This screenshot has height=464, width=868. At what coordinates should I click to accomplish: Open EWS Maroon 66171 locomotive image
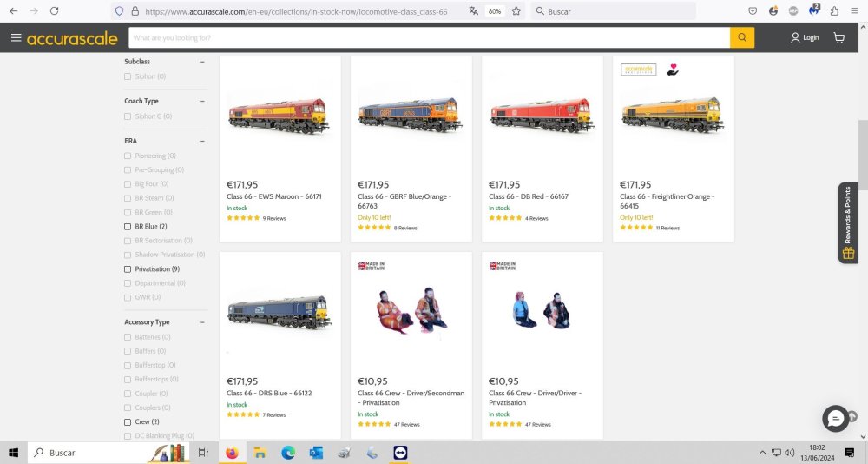[279, 116]
